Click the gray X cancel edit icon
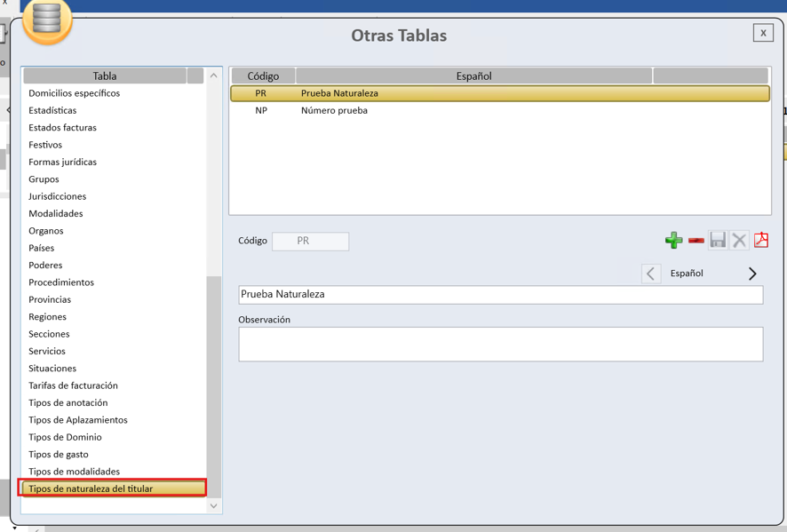 tap(739, 240)
